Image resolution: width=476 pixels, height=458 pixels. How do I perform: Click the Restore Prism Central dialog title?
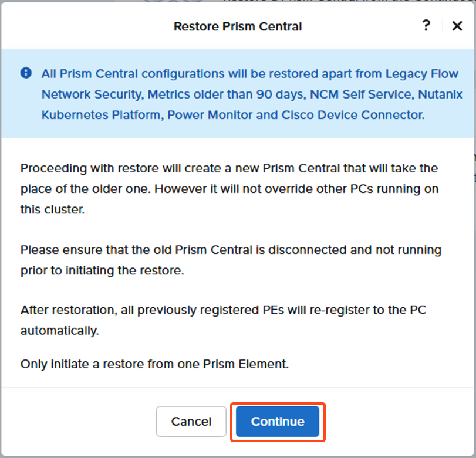point(238,26)
